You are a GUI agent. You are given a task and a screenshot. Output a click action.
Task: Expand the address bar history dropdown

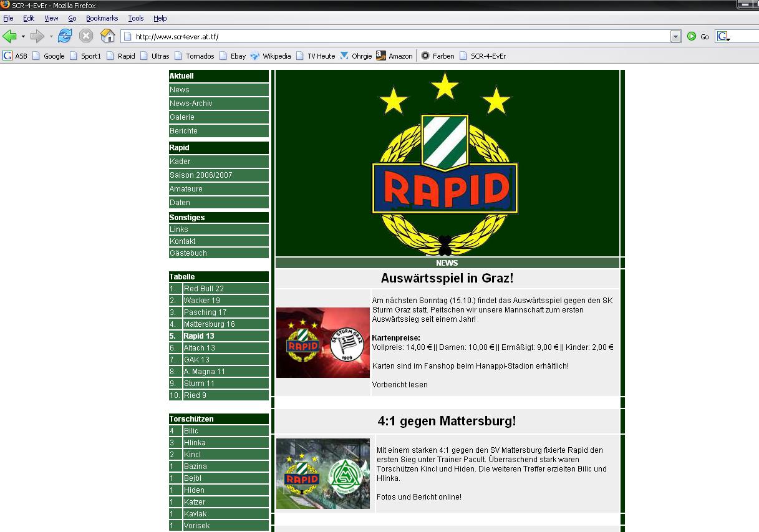click(676, 36)
